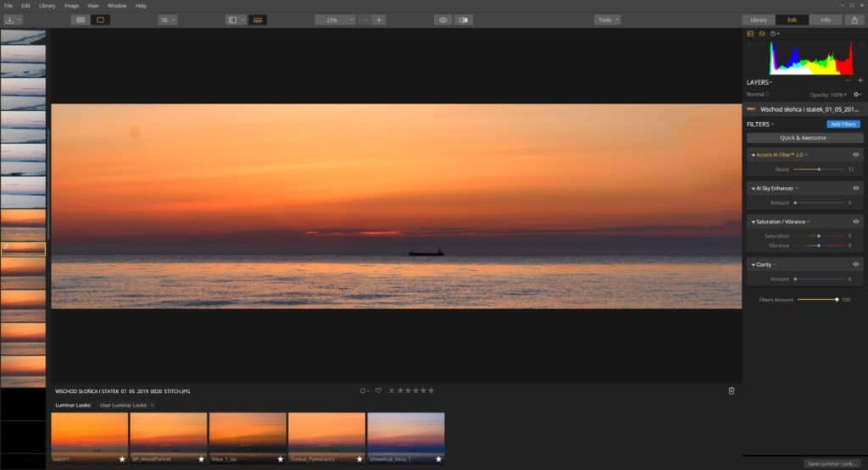Toggle the filmstrip button in toolbar

pyautogui.click(x=258, y=20)
